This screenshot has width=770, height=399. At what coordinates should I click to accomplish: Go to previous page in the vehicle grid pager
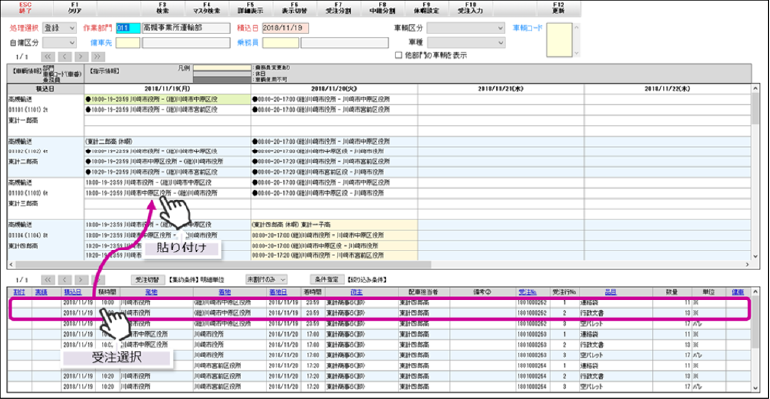coord(64,57)
